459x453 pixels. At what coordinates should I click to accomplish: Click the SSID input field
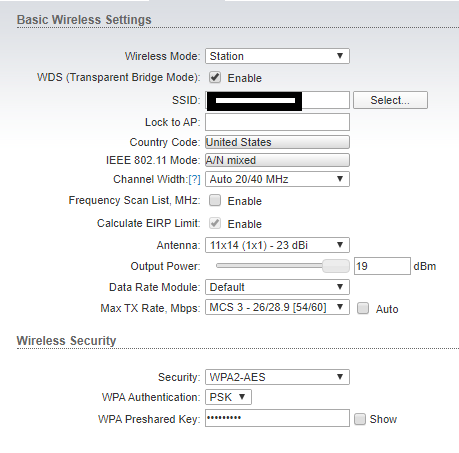point(277,100)
